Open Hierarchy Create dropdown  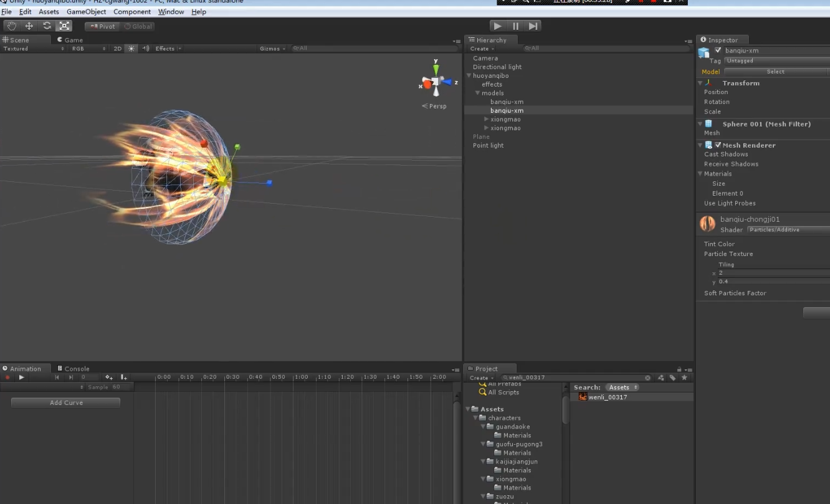pos(482,49)
